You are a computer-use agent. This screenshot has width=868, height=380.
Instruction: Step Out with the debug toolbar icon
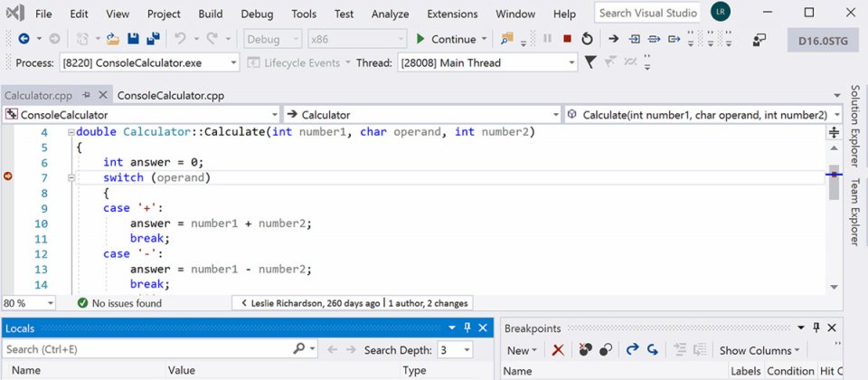pos(674,39)
